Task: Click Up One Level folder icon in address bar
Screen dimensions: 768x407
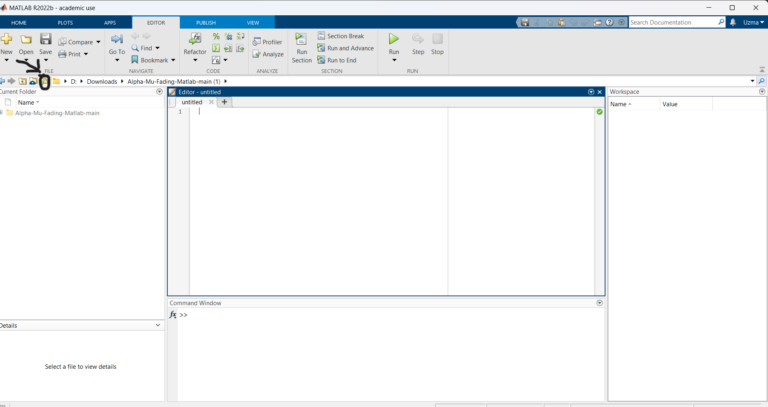Action: pos(23,81)
